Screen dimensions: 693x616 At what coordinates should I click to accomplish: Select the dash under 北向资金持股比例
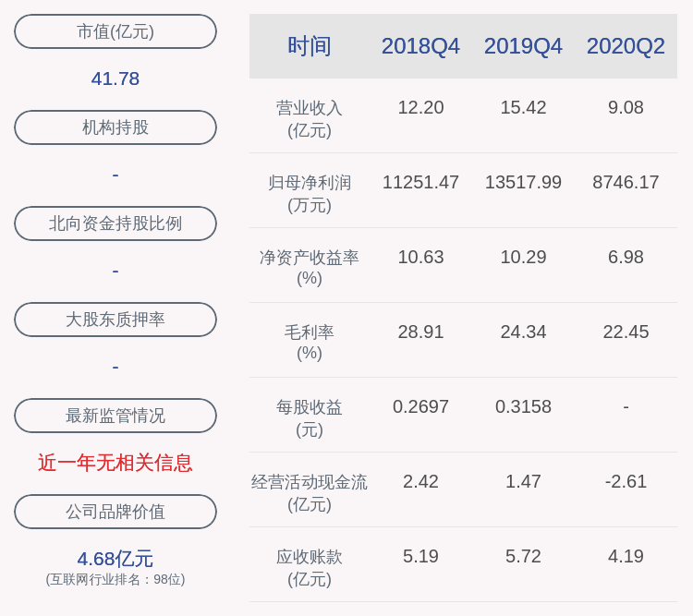click(x=115, y=271)
